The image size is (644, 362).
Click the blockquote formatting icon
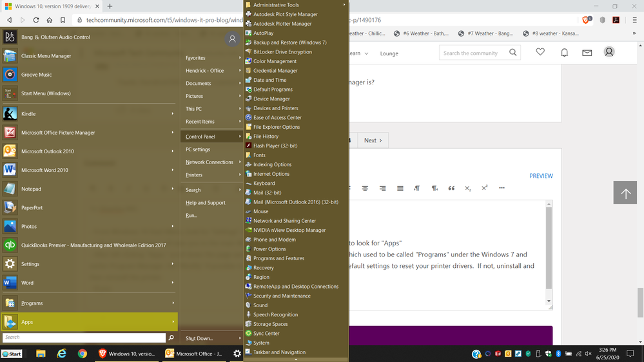451,188
